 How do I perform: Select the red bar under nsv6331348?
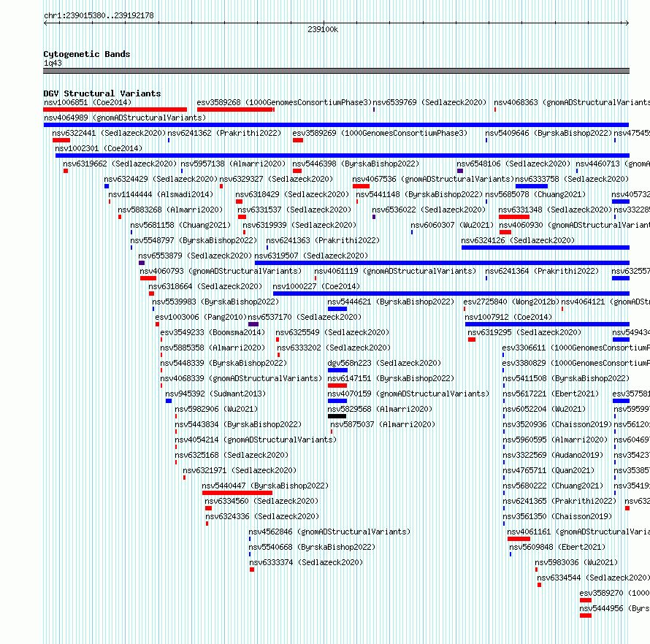514,217
